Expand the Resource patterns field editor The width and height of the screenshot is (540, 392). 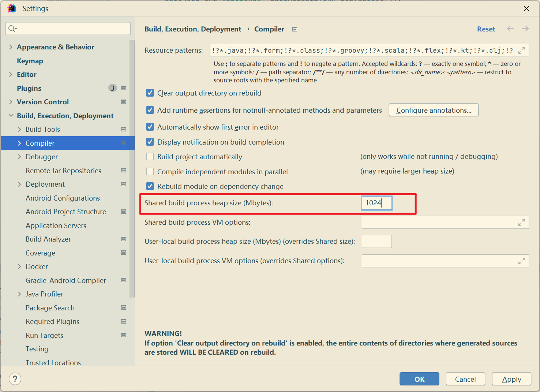(522, 51)
